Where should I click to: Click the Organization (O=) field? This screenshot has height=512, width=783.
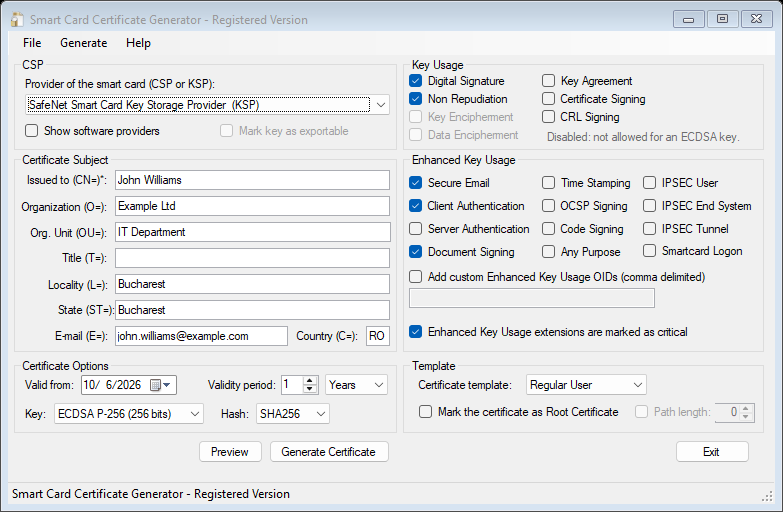click(252, 206)
